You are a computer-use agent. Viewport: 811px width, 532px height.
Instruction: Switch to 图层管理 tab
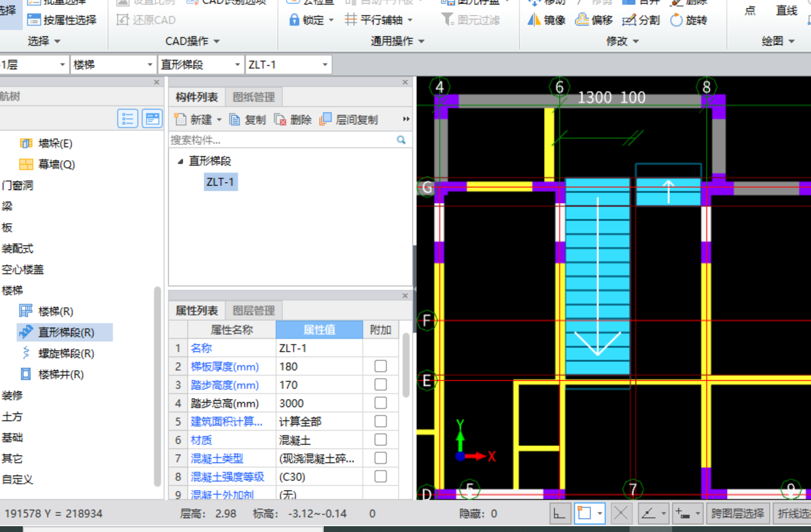coord(253,310)
